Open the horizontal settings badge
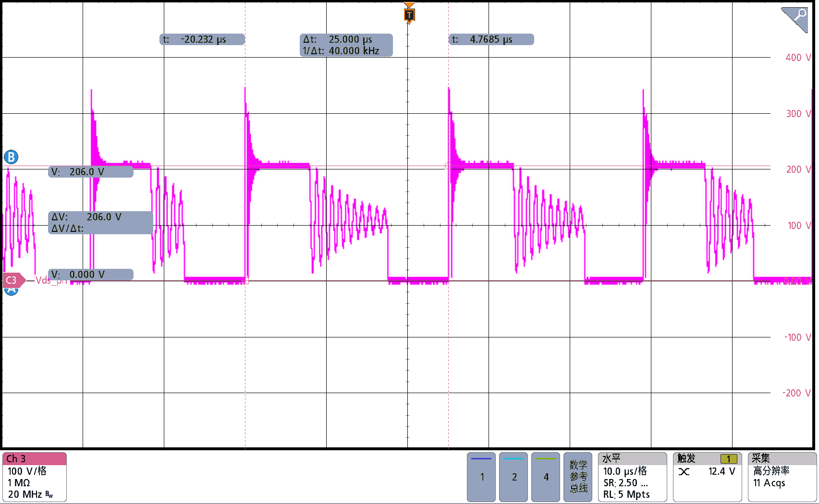This screenshot has height=504, width=819. click(632, 477)
